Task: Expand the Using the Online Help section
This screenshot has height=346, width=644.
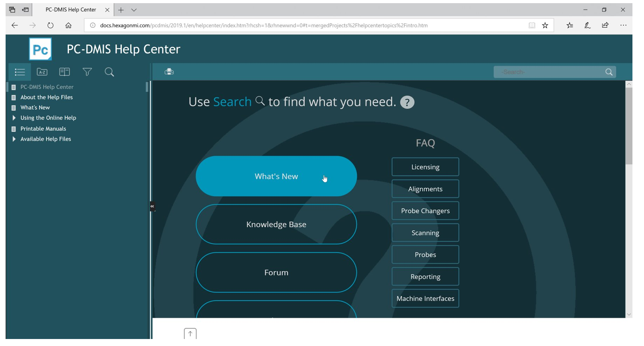Action: (14, 118)
